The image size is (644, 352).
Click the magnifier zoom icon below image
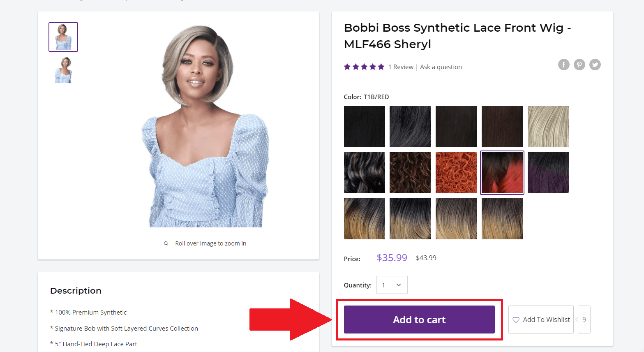[166, 243]
